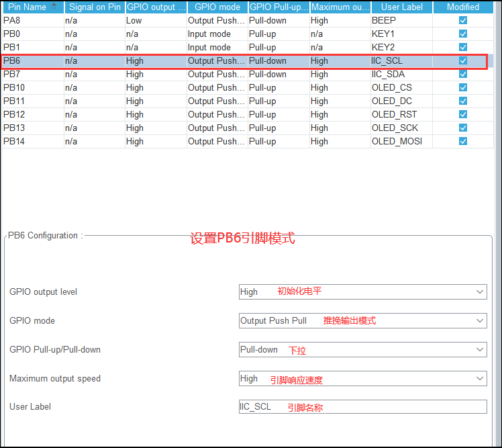The image size is (502, 448).
Task: Open the Maximum output speed dropdown
Action: pos(362,378)
